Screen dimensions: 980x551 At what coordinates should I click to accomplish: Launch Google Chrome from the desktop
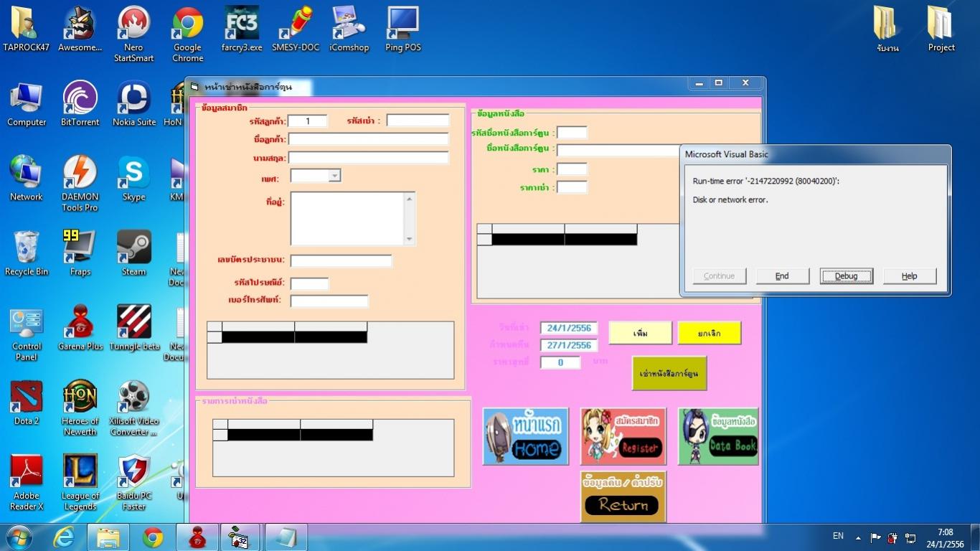coord(187,34)
